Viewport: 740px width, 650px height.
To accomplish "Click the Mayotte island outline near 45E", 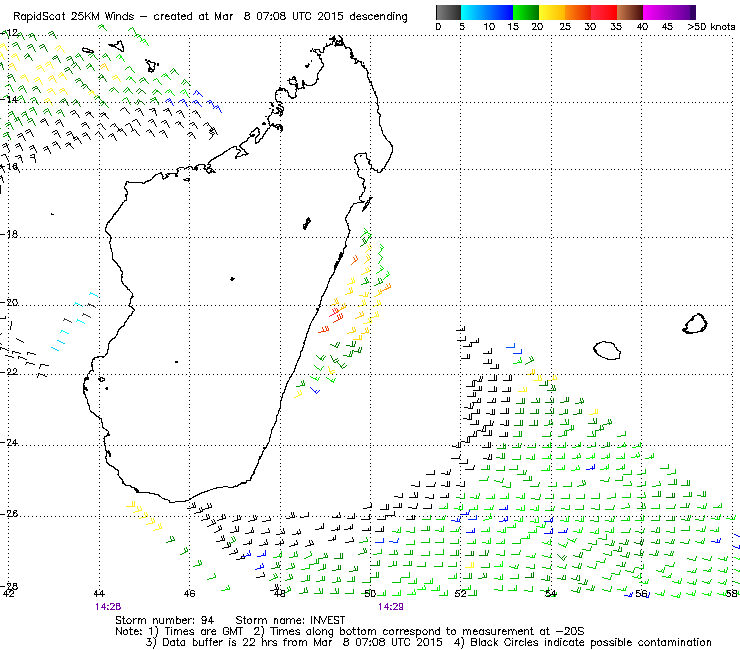I will tap(151, 66).
